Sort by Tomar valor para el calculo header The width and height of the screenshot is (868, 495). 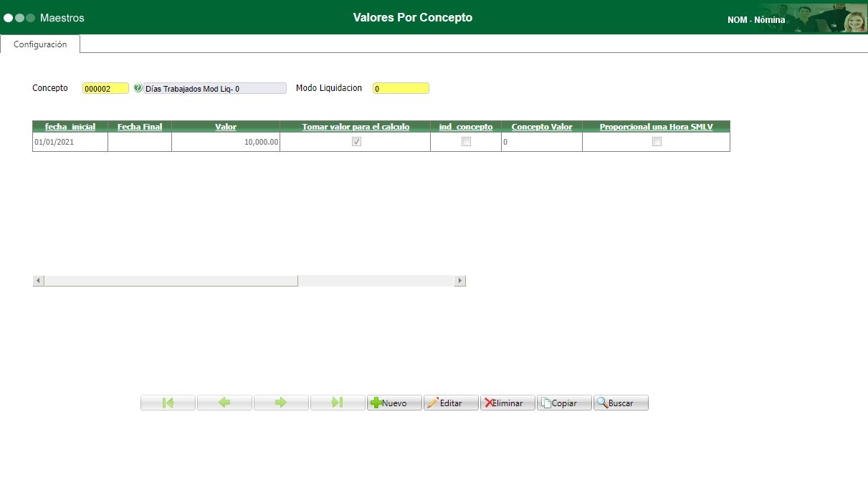(x=356, y=127)
